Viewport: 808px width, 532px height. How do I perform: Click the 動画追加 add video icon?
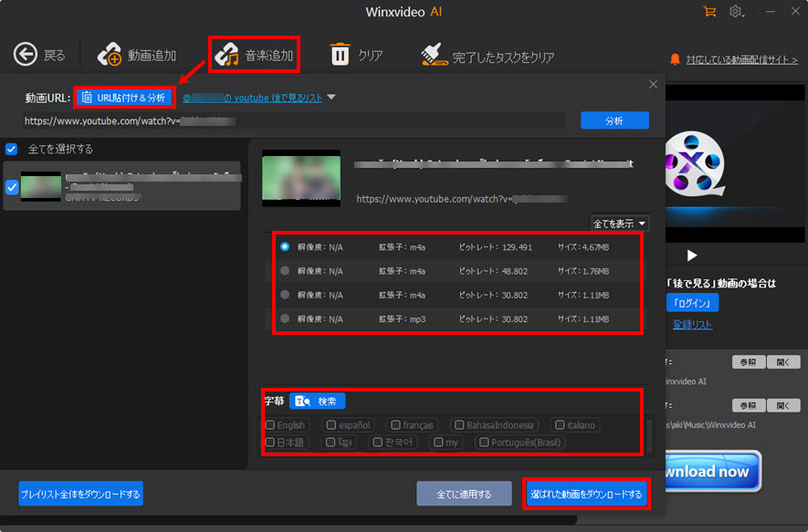coord(110,55)
